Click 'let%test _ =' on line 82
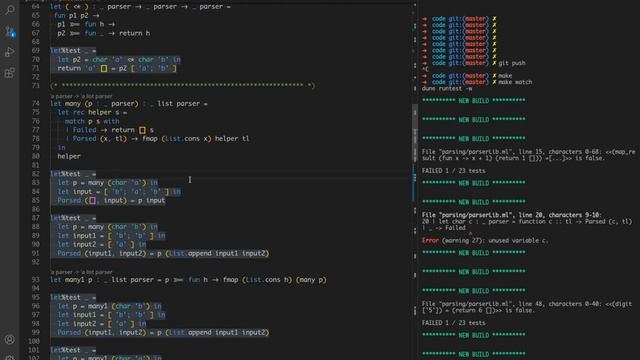The image size is (640, 360). point(73,174)
